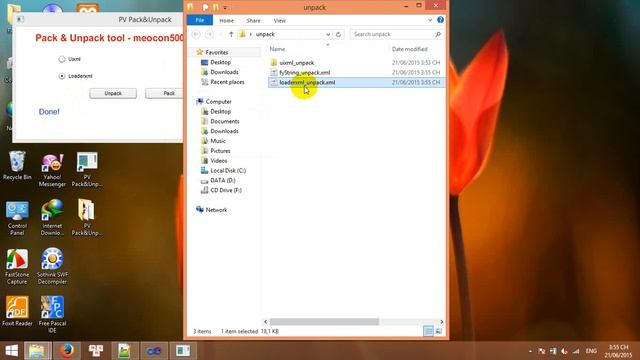This screenshot has height=360, width=640.
Task: Click the Pack button
Action: click(x=164, y=93)
